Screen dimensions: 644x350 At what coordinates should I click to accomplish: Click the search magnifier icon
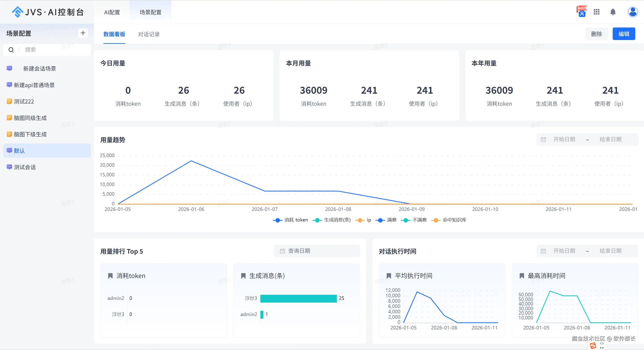(x=11, y=50)
